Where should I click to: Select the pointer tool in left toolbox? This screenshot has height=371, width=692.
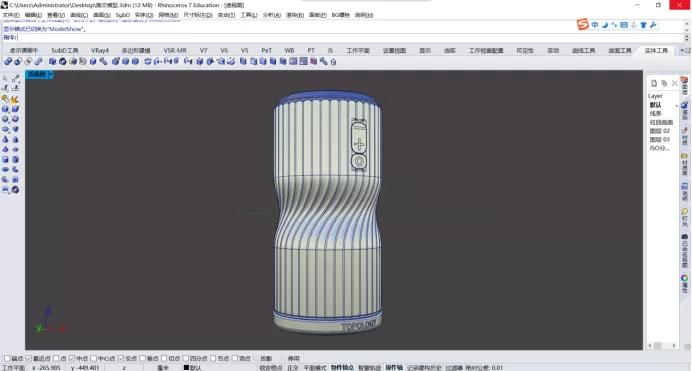tap(5, 79)
